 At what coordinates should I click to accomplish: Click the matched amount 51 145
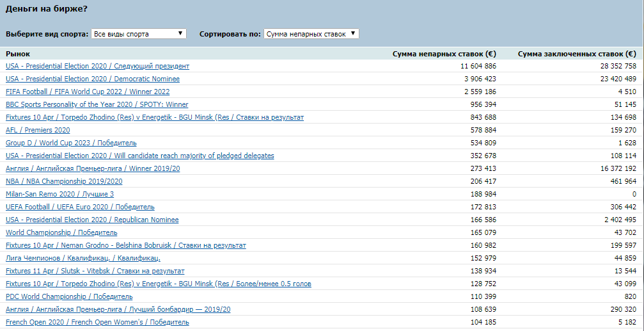(x=625, y=104)
